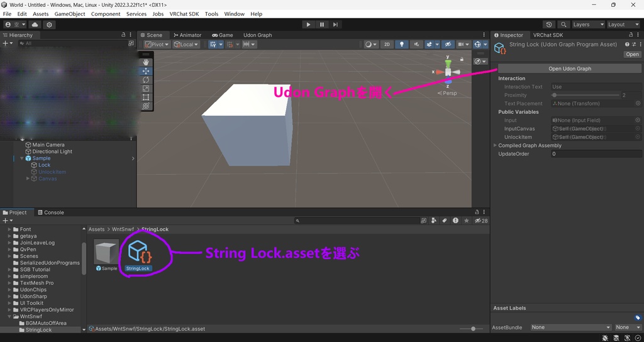Viewport: 644px width, 342px height.
Task: Click the Step frame button
Action: tap(336, 25)
